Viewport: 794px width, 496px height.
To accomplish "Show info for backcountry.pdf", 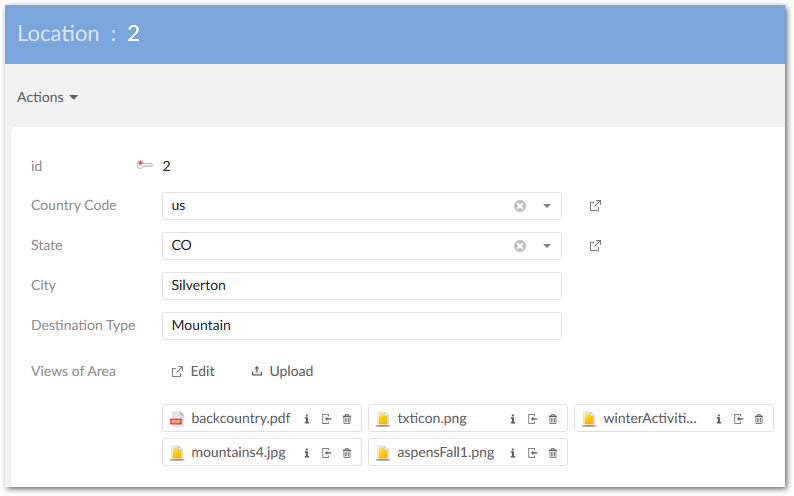I will (307, 419).
